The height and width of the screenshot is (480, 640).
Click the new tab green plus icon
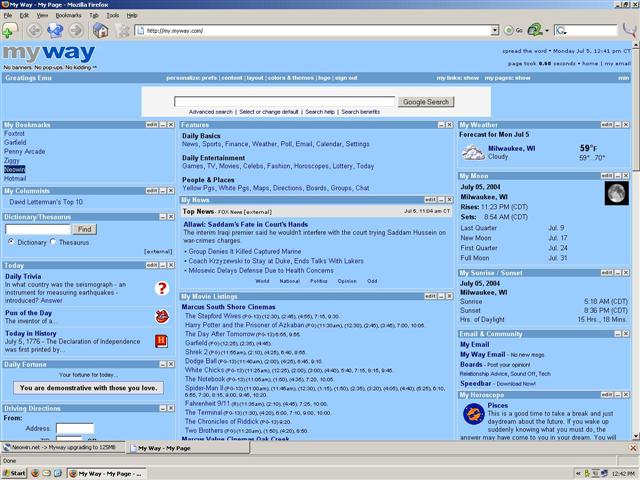click(x=8, y=31)
